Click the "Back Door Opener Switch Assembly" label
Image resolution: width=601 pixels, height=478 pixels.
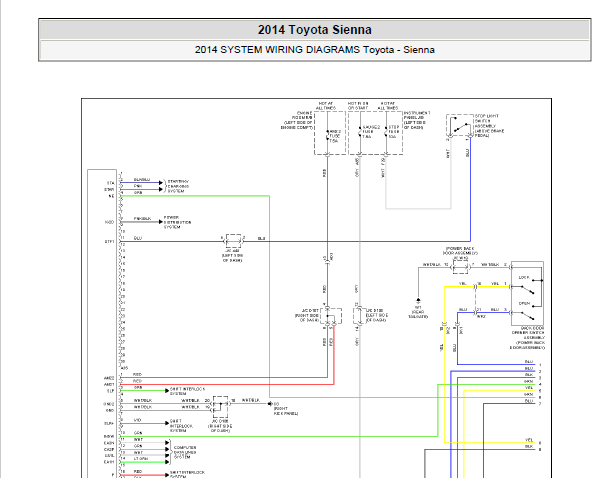(527, 338)
